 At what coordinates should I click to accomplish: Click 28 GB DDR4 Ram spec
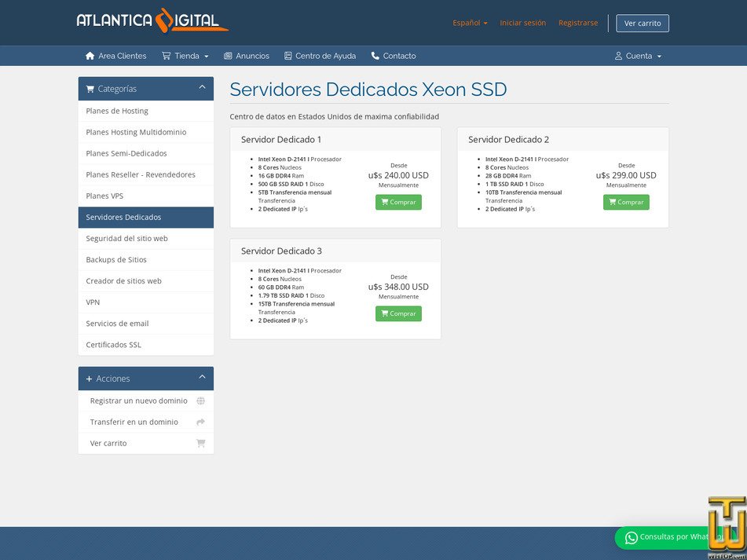pyautogui.click(x=508, y=176)
